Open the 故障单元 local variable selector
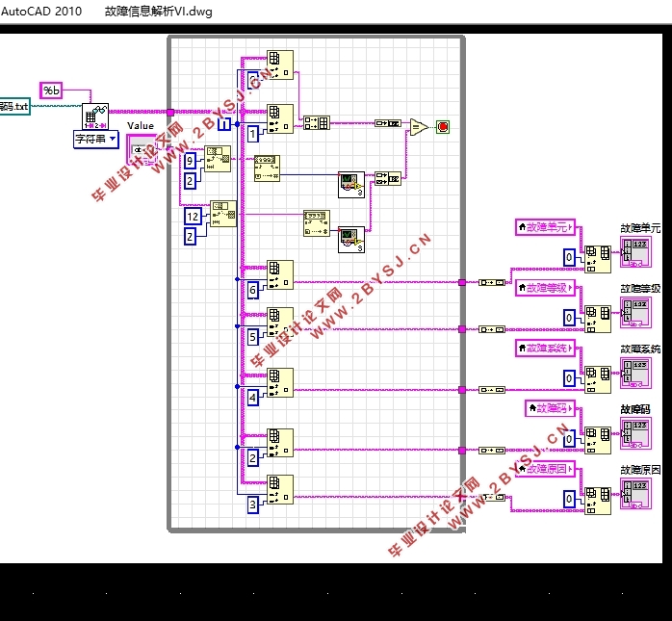Viewport: 672px width, 621px height. tap(545, 227)
